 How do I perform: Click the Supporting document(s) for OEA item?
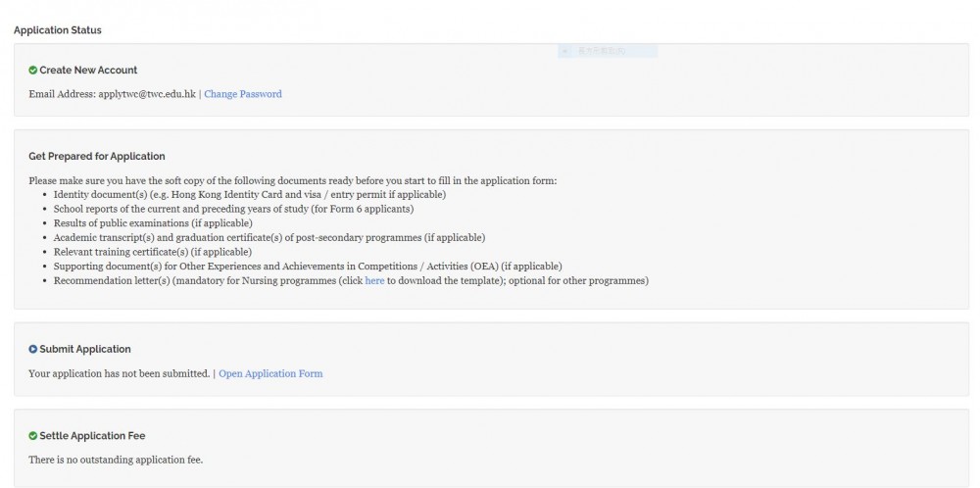pos(308,267)
